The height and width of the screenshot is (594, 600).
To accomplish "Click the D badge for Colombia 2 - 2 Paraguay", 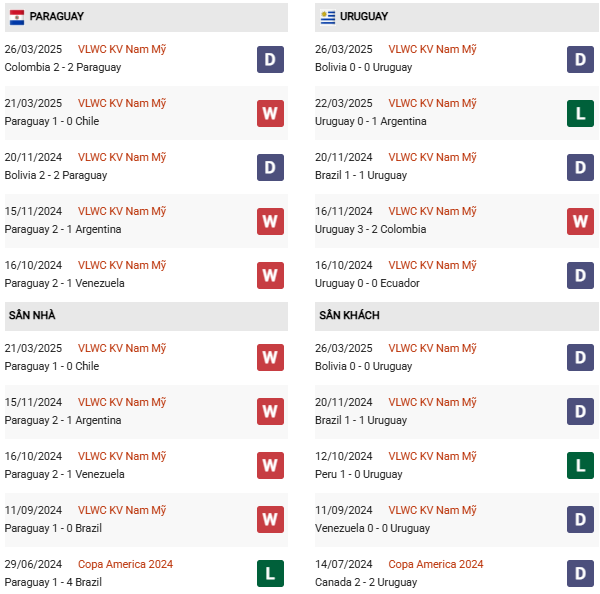I will [x=270, y=59].
